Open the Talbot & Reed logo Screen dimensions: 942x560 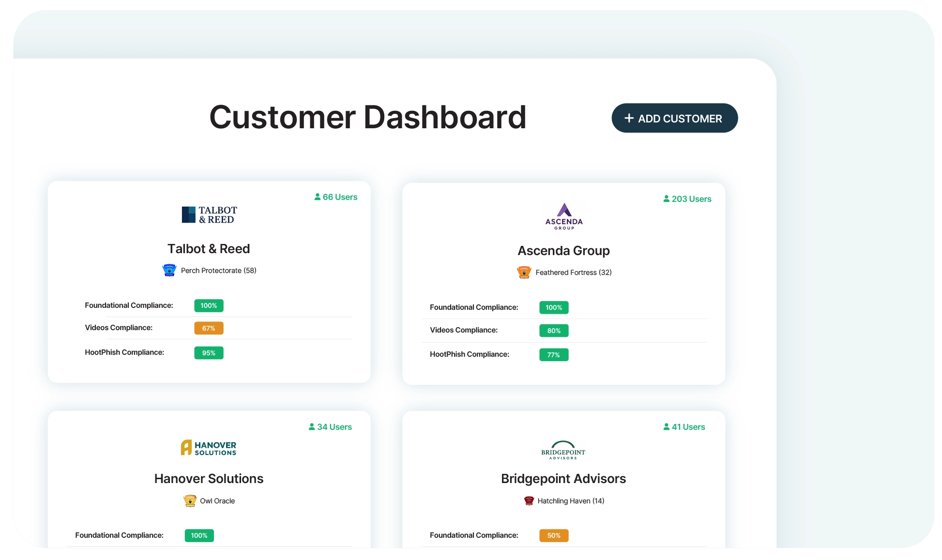tap(209, 214)
